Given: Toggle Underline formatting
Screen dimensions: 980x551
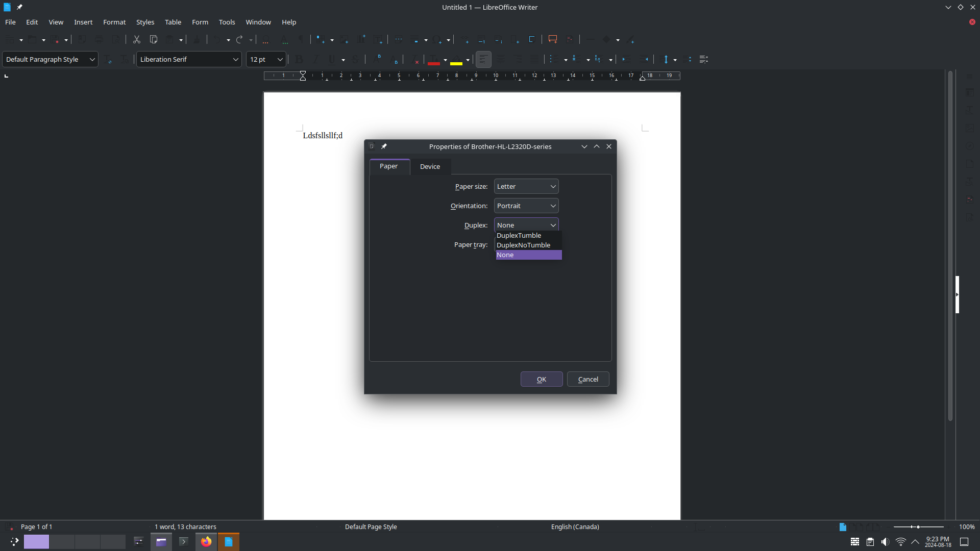Looking at the screenshot, I should pos(332,59).
